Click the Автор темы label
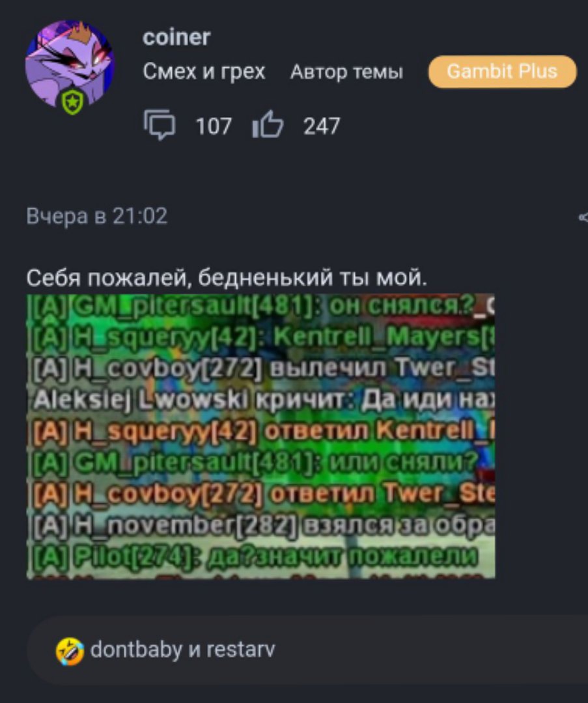This screenshot has height=703, width=588. (x=346, y=72)
